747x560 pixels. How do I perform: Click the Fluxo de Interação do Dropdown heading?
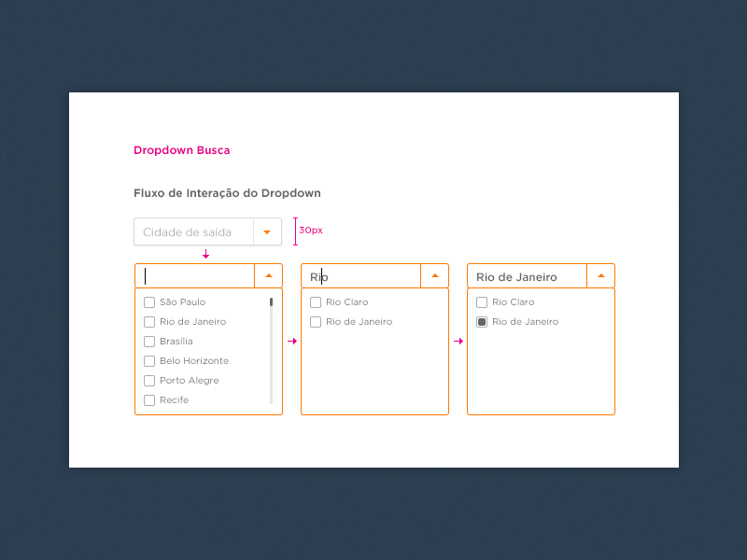227,193
